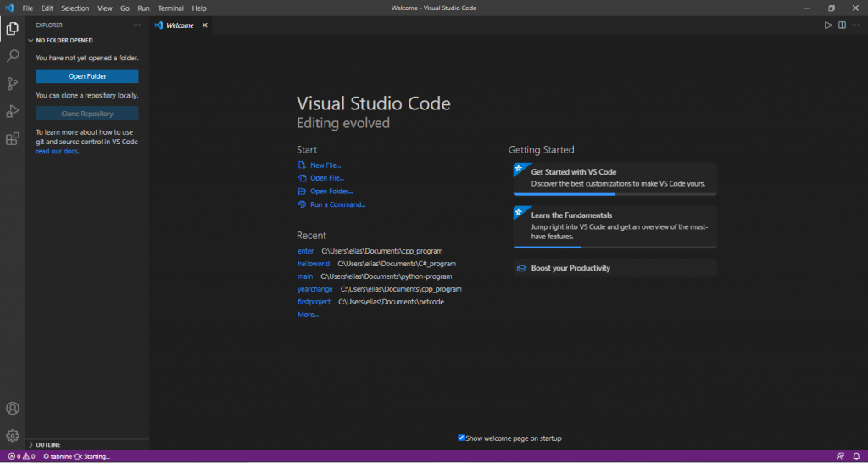The height and width of the screenshot is (463, 868).
Task: Click More... under Recent list
Action: pyautogui.click(x=308, y=315)
